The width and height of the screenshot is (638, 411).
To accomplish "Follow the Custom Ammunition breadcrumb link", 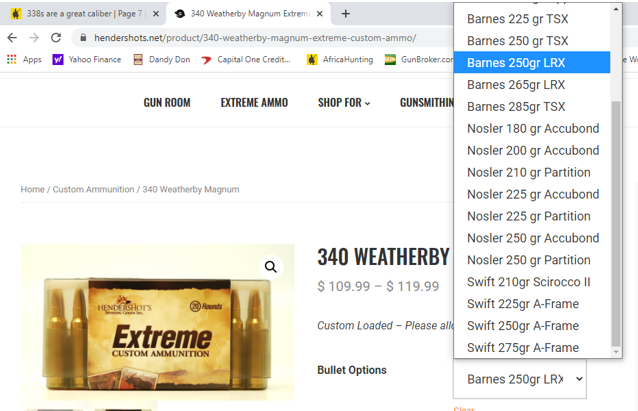I will tap(93, 189).
